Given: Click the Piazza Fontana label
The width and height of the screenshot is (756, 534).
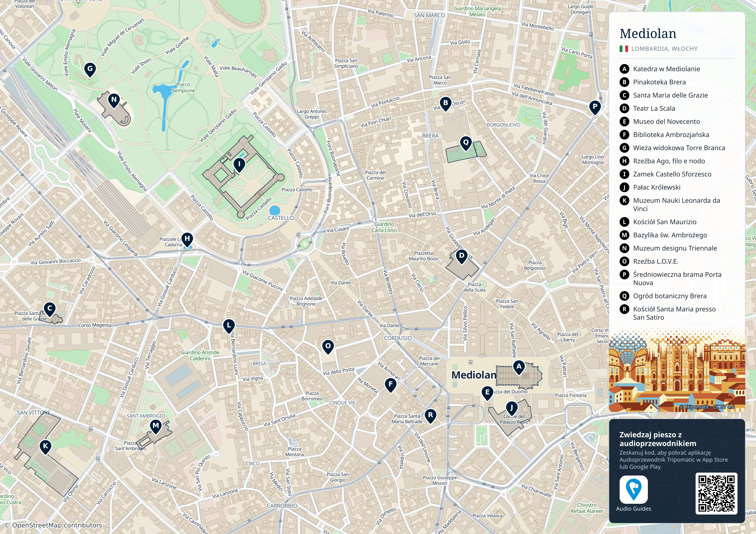Looking at the screenshot, I should (x=571, y=395).
